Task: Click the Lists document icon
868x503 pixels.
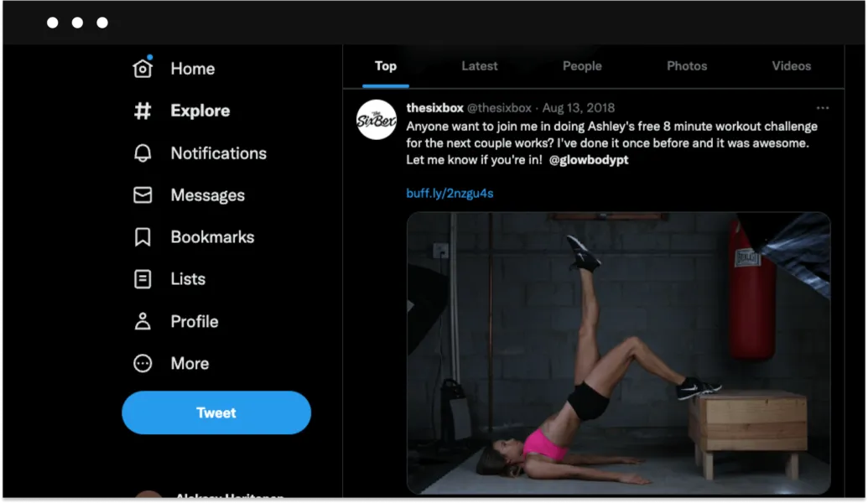Action: [143, 279]
